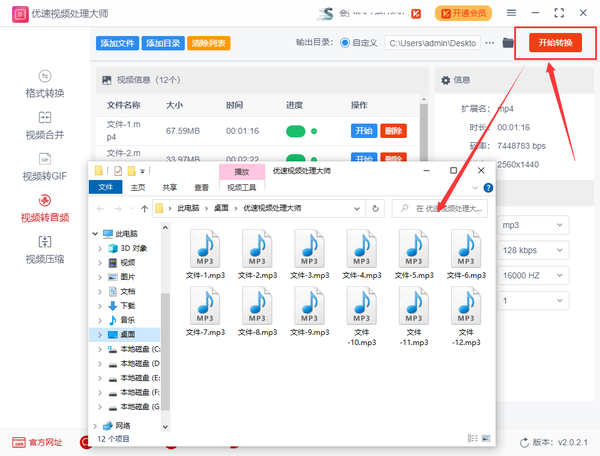600x456 pixels.
Task: Open the 官方网址 official website link
Action: pos(37,443)
